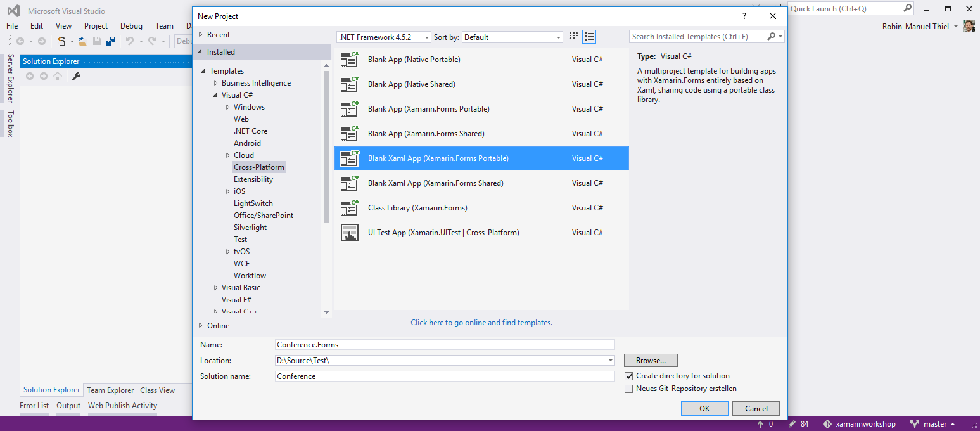This screenshot has width=980, height=431.
Task: Expand the Cloud tree node
Action: [227, 155]
